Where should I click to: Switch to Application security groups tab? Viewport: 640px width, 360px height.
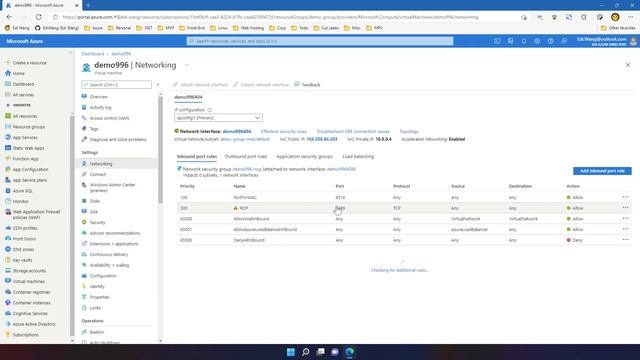coord(304,156)
